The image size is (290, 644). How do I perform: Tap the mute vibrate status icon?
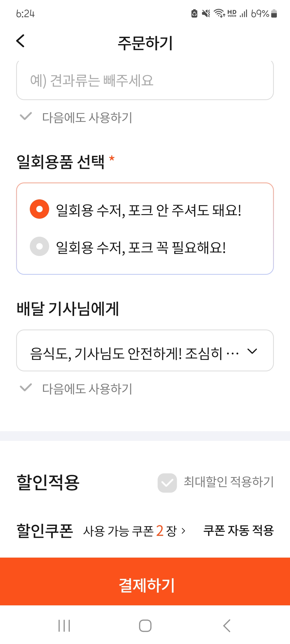pos(206,13)
